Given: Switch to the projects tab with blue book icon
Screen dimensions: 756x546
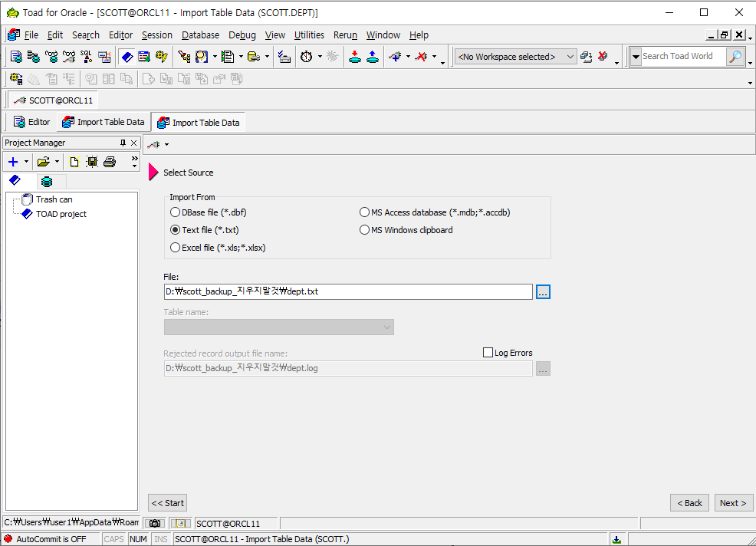Looking at the screenshot, I should (15, 180).
